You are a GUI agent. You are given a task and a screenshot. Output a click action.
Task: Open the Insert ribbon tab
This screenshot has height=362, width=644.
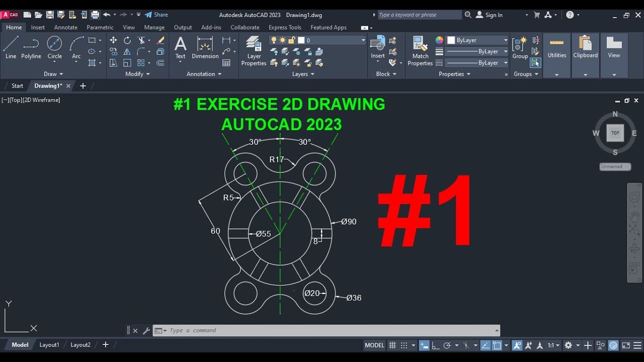click(38, 27)
